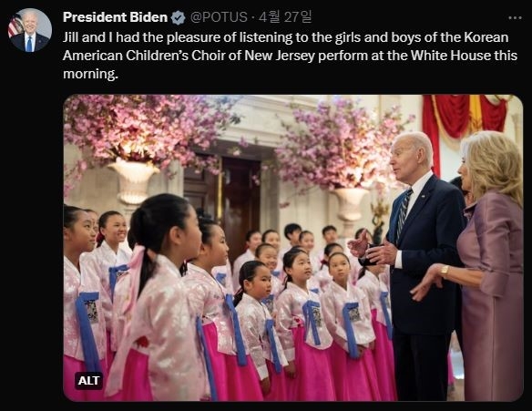This screenshot has height=411, width=532.
Task: Click the white urn beneath the pink blossoms
Action: 133,181
